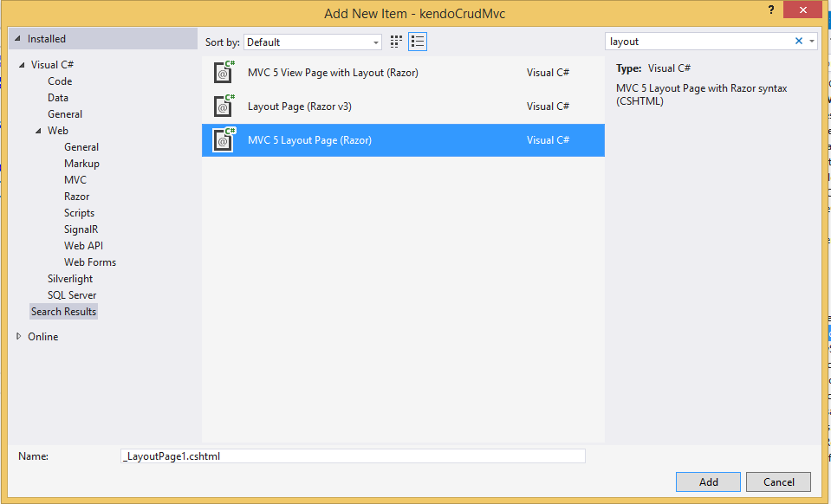This screenshot has width=831, height=504.
Task: Open the search box dropdown arrow
Action: pyautogui.click(x=812, y=42)
